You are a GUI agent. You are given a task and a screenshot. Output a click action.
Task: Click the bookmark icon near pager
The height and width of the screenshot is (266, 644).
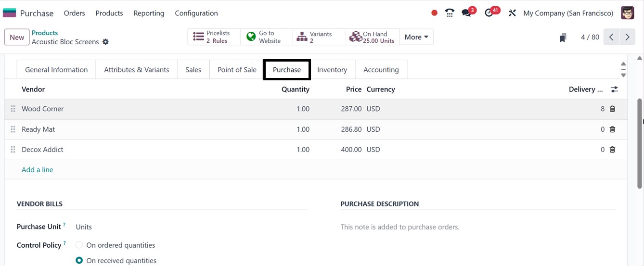[x=563, y=38]
